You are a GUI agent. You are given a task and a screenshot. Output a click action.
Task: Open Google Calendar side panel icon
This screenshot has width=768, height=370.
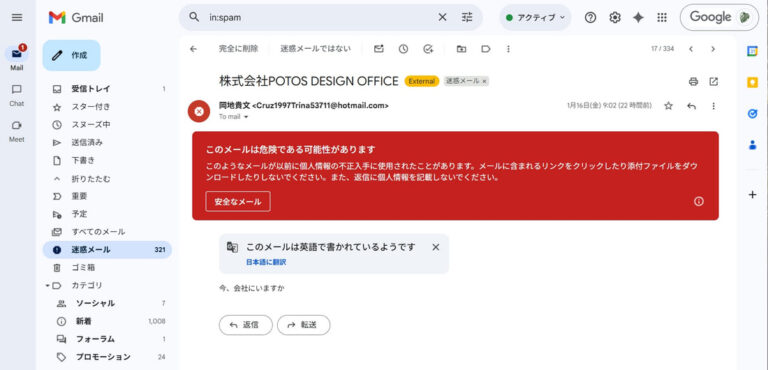[x=752, y=51]
